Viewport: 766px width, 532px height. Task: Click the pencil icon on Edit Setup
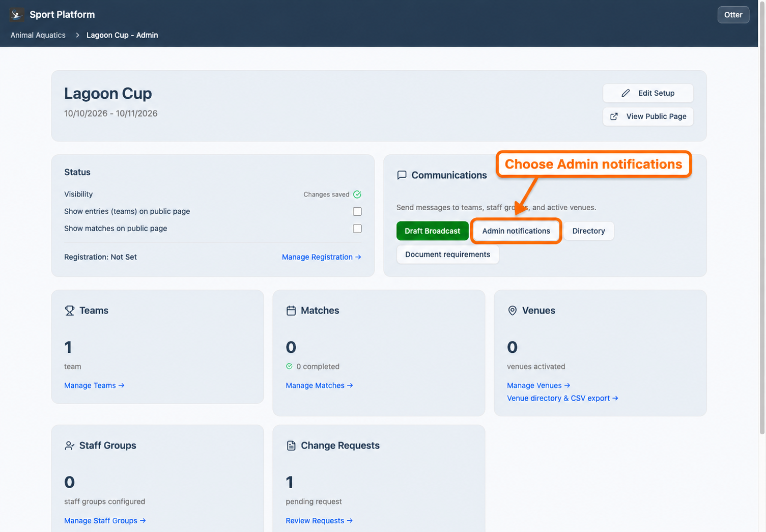pos(626,93)
